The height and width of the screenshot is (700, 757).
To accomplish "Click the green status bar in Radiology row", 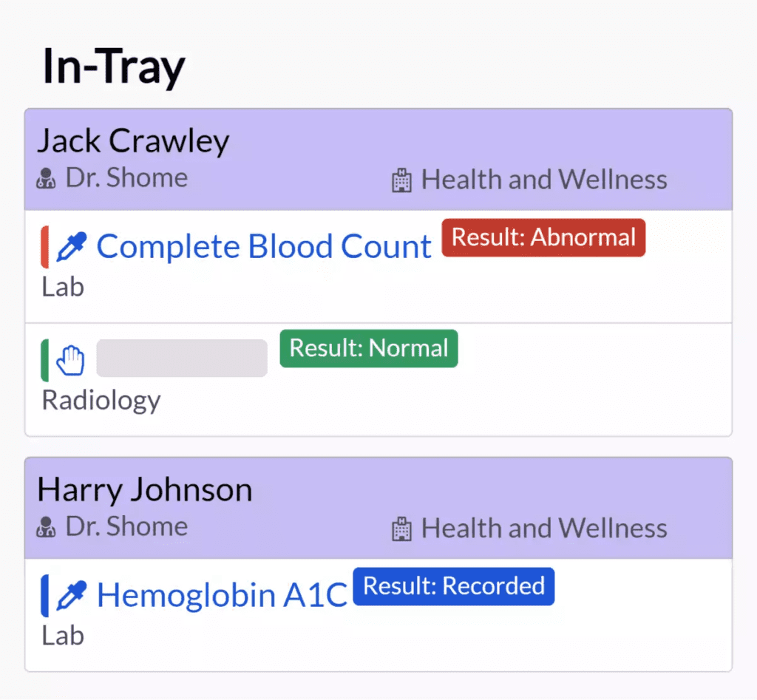I will tap(44, 360).
